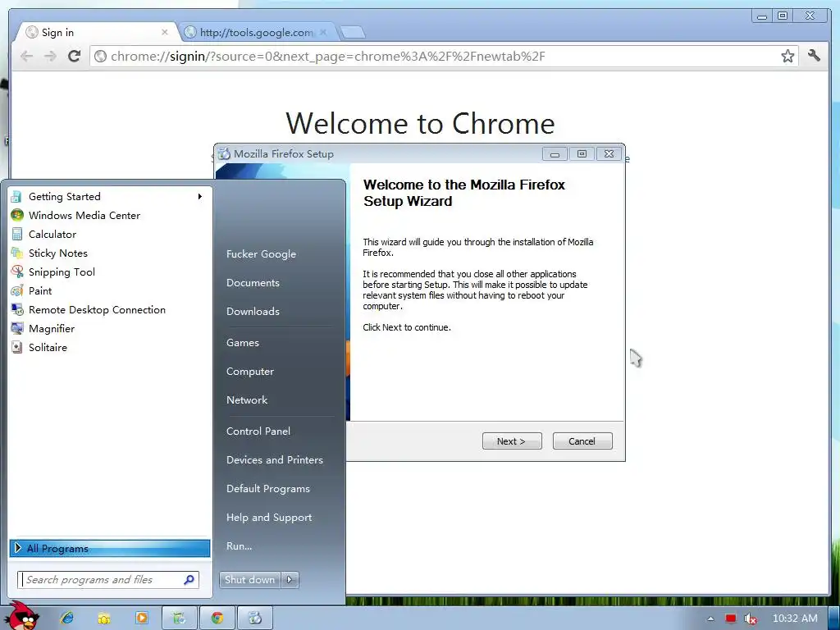Click Next in Firefox Setup wizard
The height and width of the screenshot is (630, 840).
[512, 441]
